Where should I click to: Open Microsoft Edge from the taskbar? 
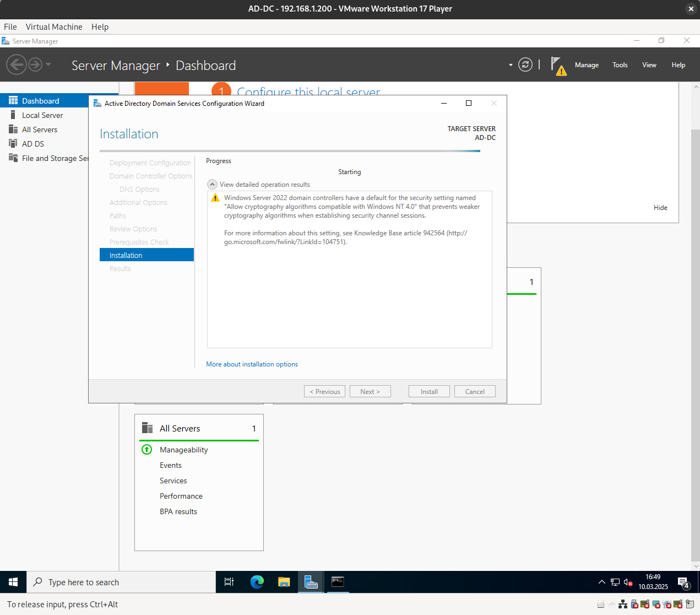click(x=257, y=582)
